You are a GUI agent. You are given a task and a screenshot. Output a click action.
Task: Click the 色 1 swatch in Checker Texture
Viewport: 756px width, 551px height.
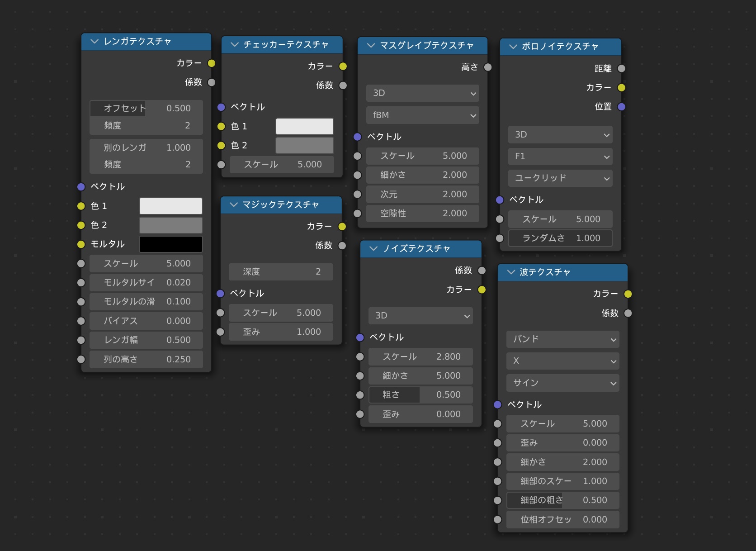[304, 127]
